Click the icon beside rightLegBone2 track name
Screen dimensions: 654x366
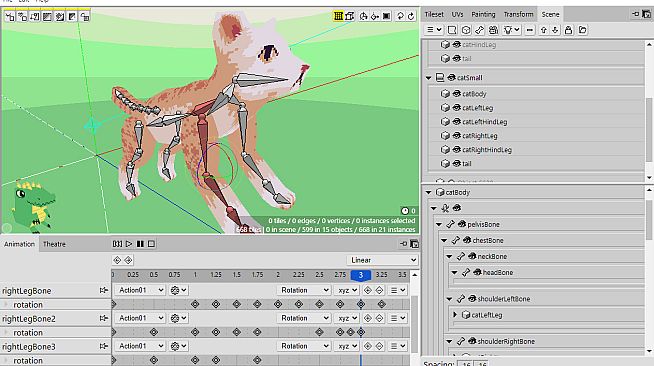103,318
